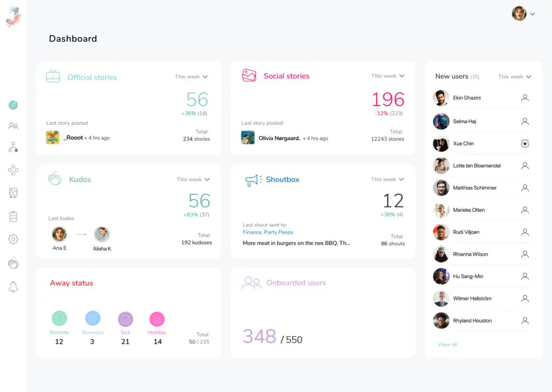The image size is (552, 392).
Task: Click profile icon next to Ekin Ghazini
Action: pyautogui.click(x=525, y=98)
